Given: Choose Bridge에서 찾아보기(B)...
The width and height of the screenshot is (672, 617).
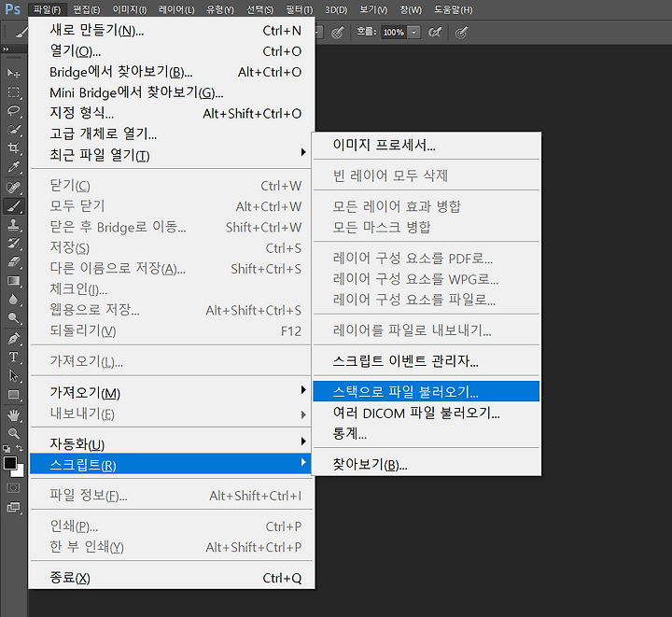Looking at the screenshot, I should pos(172,72).
